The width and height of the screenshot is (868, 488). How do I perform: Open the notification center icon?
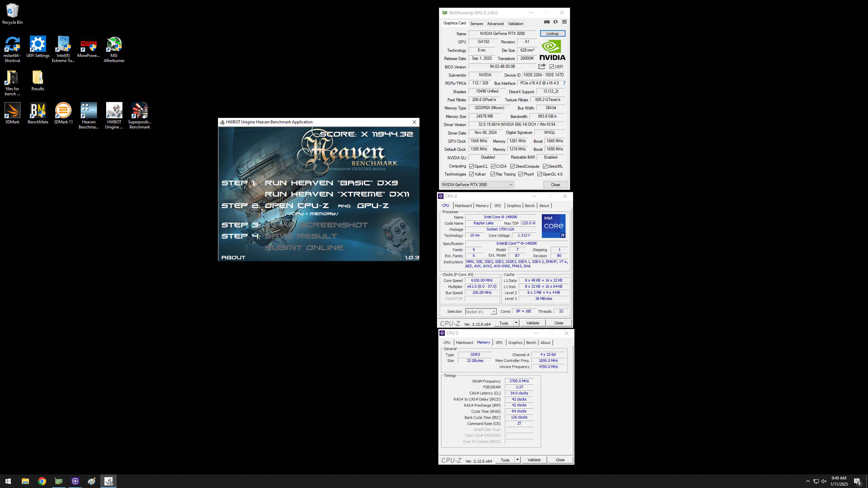coord(857,481)
